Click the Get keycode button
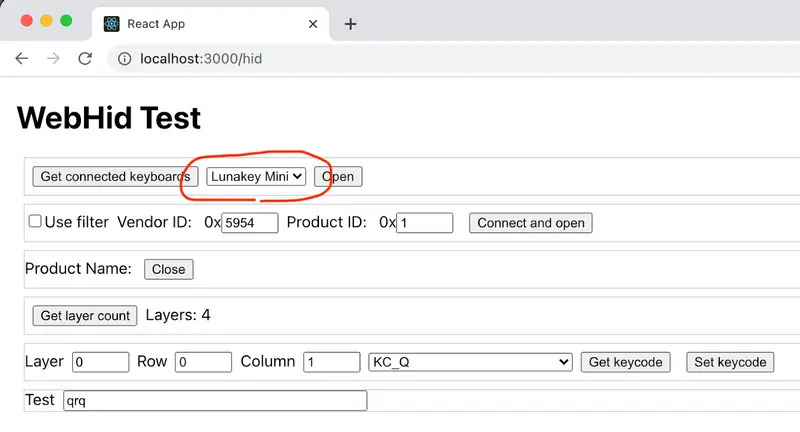Image resolution: width=800 pixels, height=432 pixels. point(626,362)
